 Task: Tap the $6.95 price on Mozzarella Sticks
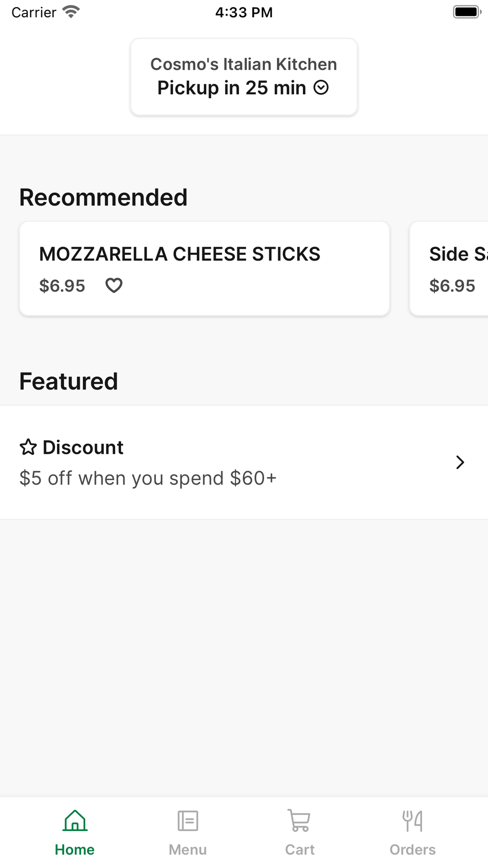tap(62, 286)
